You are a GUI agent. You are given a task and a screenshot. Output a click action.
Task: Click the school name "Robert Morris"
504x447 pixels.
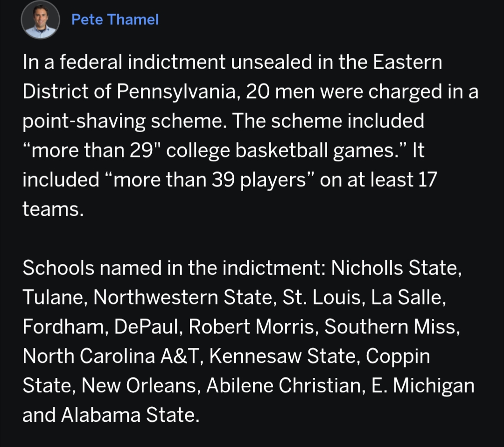(x=252, y=327)
